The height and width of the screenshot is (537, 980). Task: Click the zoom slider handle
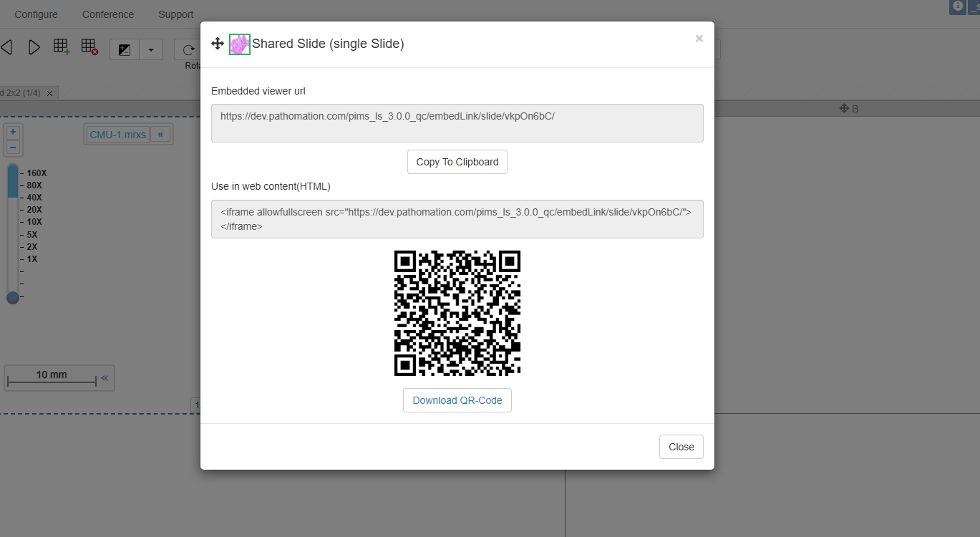(13, 297)
